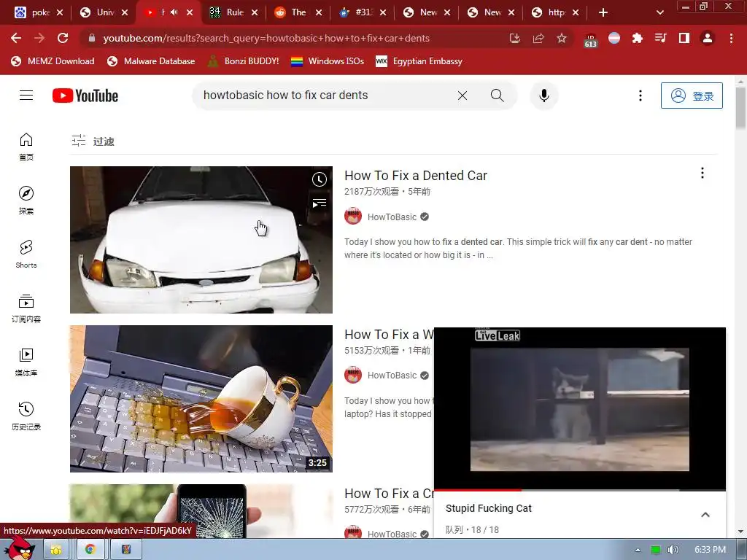Open Malware Database bookmark
Screen dimensions: 747x560
click(x=151, y=61)
